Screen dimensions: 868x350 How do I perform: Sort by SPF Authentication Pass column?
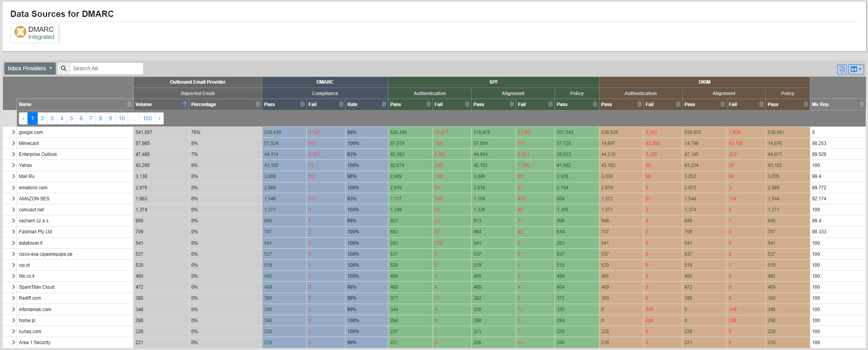[410, 104]
